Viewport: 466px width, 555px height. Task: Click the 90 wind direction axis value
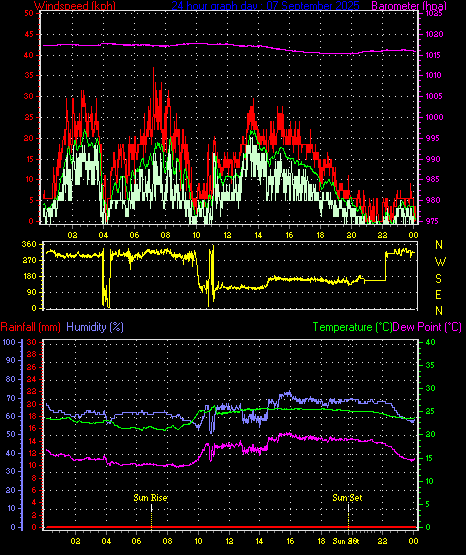click(31, 292)
